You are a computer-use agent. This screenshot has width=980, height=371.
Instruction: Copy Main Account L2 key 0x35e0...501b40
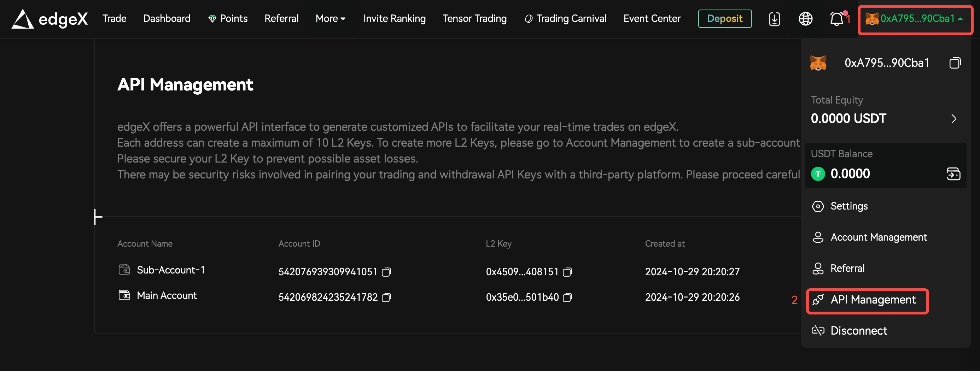[x=567, y=298]
